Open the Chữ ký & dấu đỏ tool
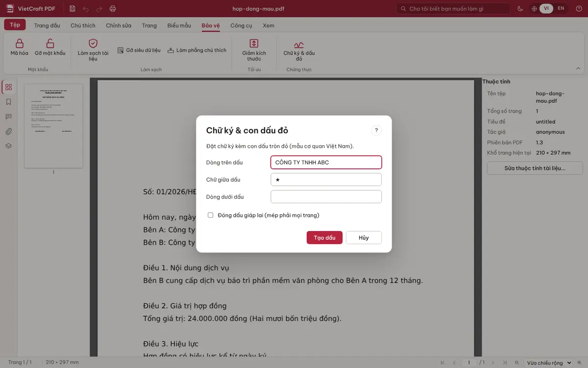 [299, 50]
